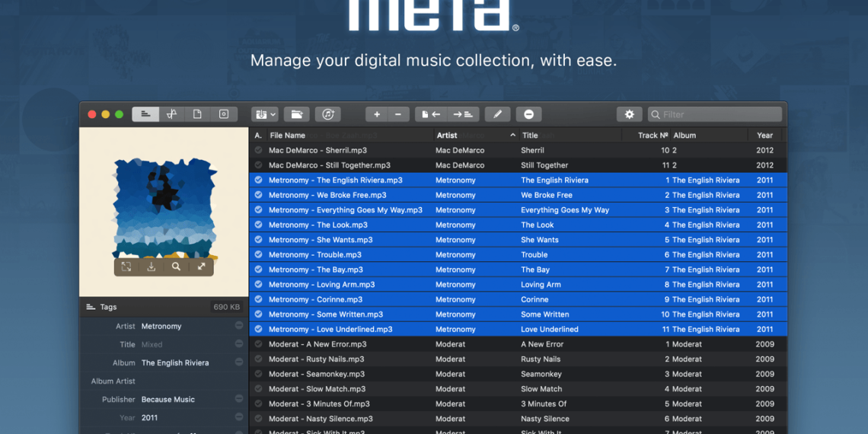Screen dimensions: 868x434
Task: Click the download artwork icon on cover
Action: (x=152, y=266)
